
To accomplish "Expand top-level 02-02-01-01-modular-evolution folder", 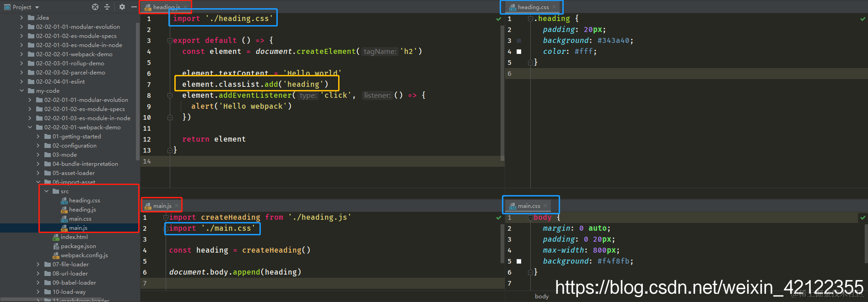I will click(22, 26).
